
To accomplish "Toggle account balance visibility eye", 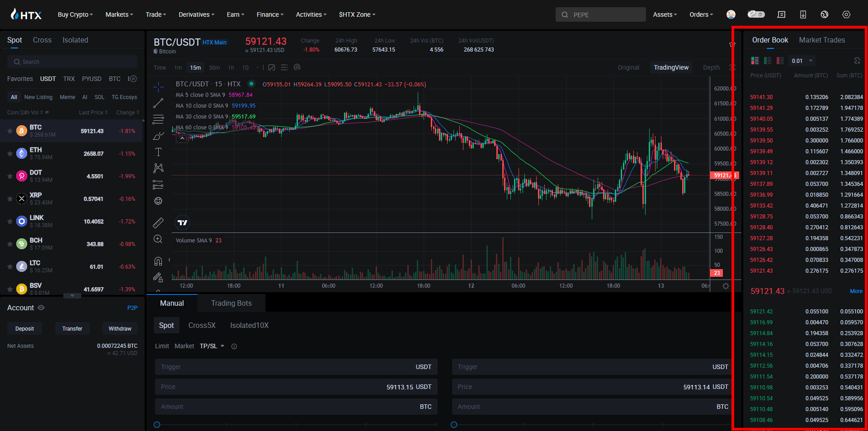I will click(41, 308).
